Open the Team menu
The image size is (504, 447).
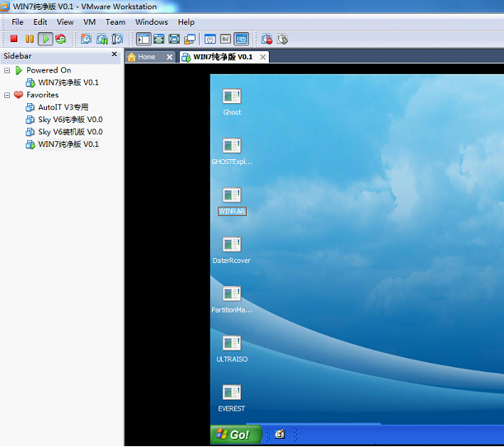115,21
